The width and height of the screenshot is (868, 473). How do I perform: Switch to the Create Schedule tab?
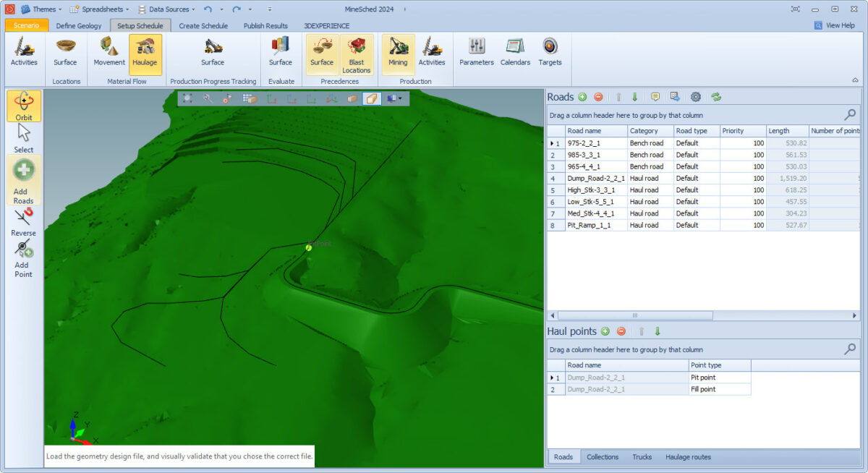pos(203,25)
